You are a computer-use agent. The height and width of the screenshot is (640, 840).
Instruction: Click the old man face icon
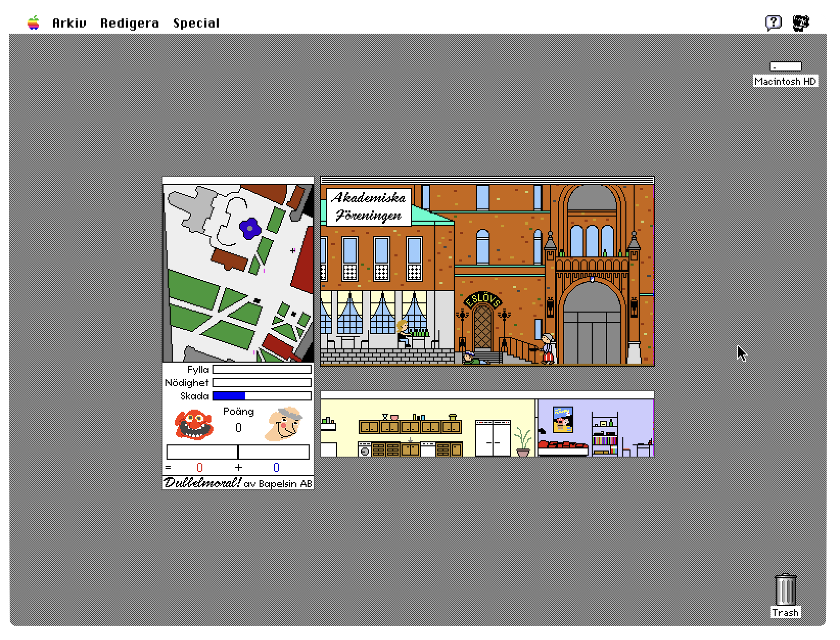[x=284, y=423]
